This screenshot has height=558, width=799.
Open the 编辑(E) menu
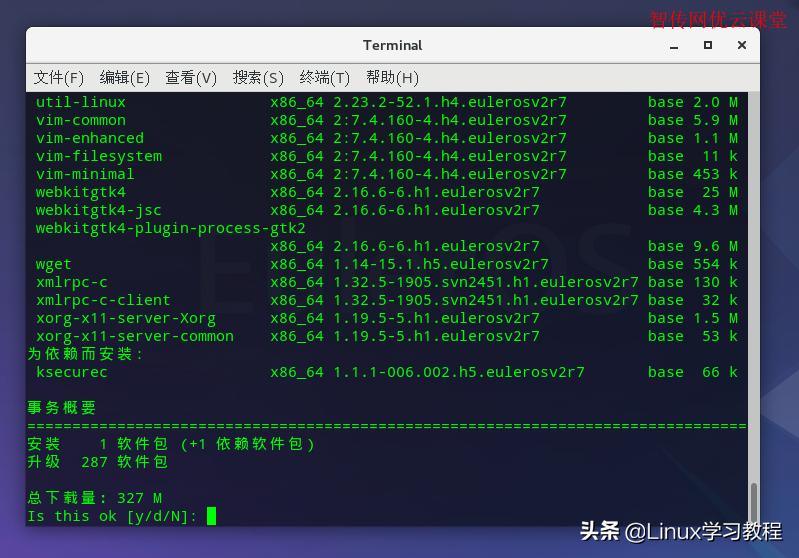(x=124, y=78)
